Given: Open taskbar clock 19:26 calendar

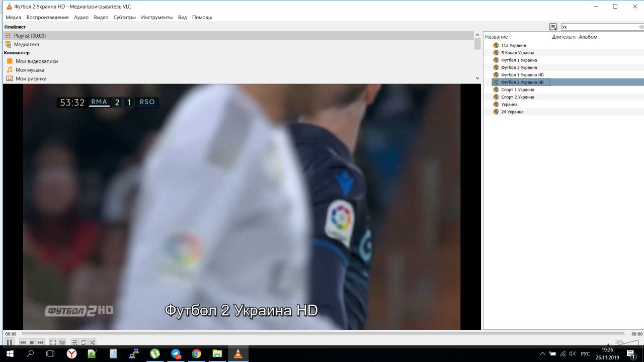Looking at the screenshot, I should (607, 354).
